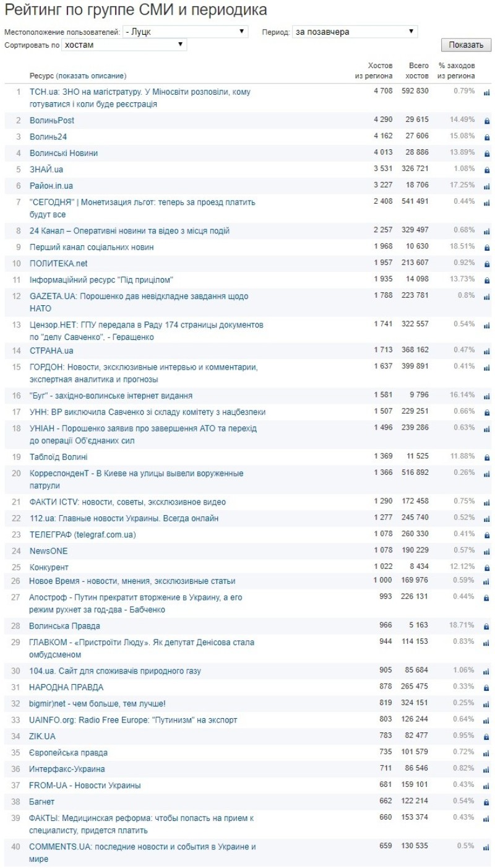This screenshot has height=868, width=495.
Task: Open the Волинські Новини resource link
Action: point(64,153)
